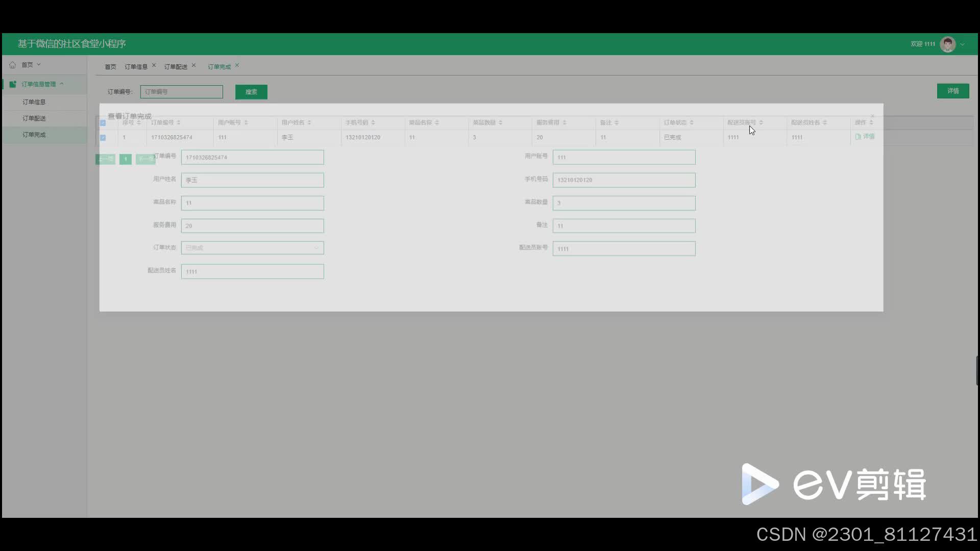The width and height of the screenshot is (980, 551).
Task: Expand the user menu arrow beside avatar
Action: [962, 44]
